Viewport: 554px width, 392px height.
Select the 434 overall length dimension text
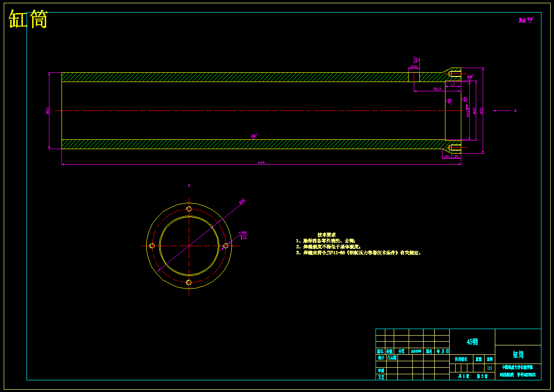pos(261,163)
